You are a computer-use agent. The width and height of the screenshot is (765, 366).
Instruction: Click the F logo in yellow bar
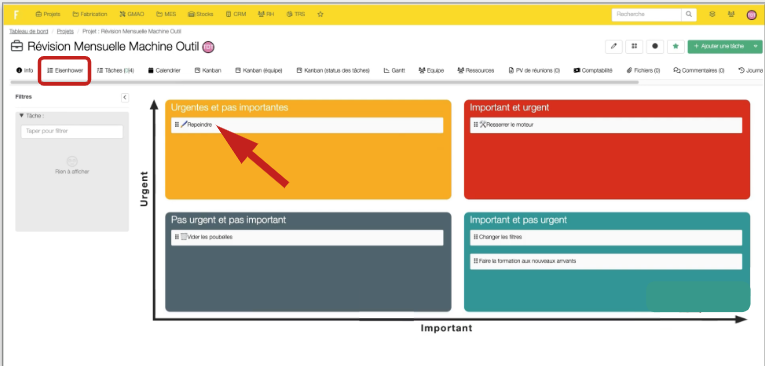pos(16,15)
